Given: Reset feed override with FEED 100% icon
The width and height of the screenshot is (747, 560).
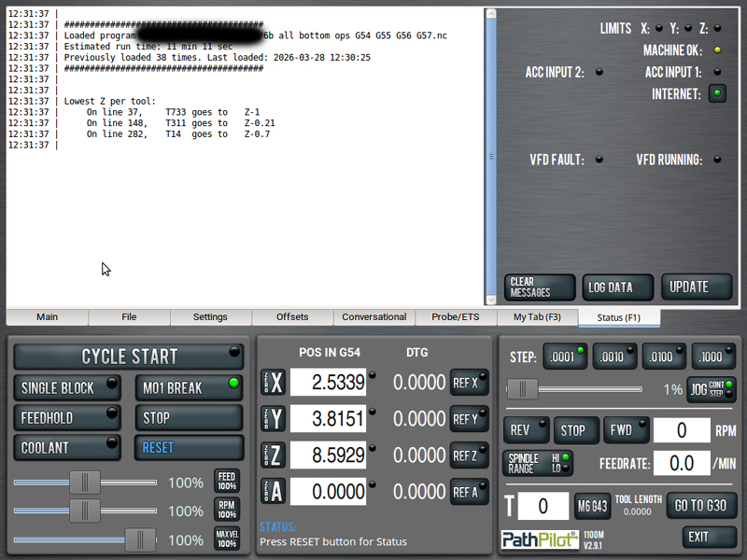Looking at the screenshot, I should coord(227,482).
